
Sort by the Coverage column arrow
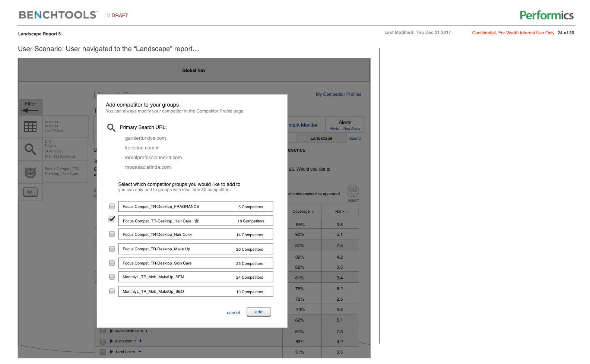pyautogui.click(x=313, y=212)
